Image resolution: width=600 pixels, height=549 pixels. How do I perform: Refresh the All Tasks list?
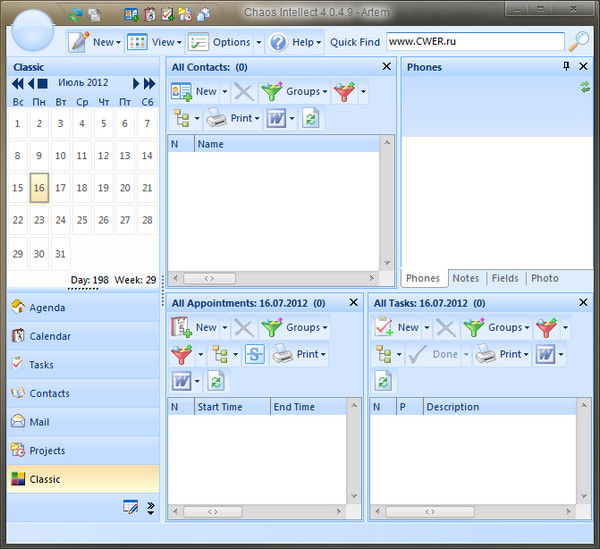point(385,380)
